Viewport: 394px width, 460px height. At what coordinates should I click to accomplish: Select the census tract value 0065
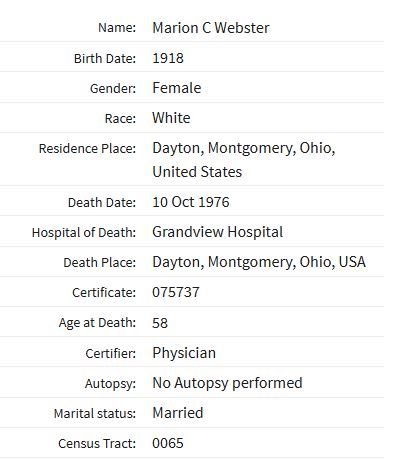point(168,443)
